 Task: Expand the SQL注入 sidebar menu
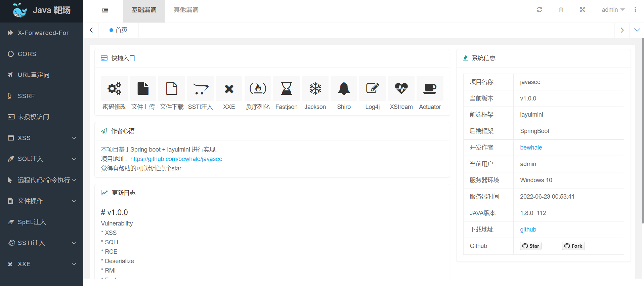pyautogui.click(x=42, y=159)
